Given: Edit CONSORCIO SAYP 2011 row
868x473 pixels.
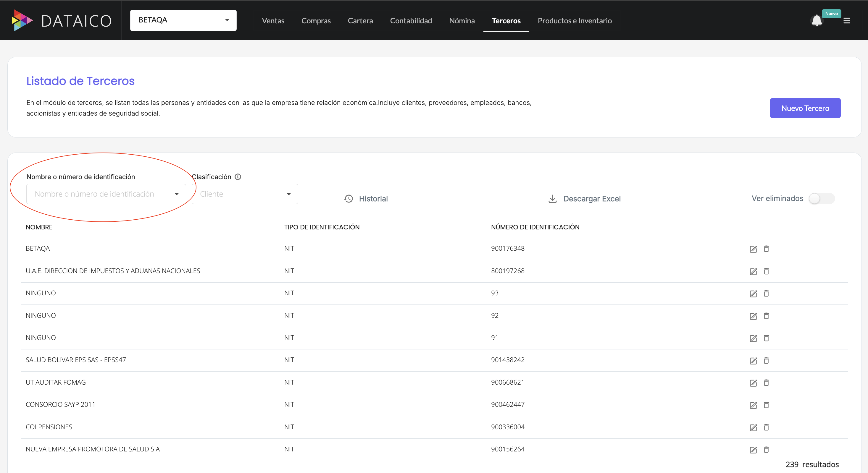Looking at the screenshot, I should (753, 405).
